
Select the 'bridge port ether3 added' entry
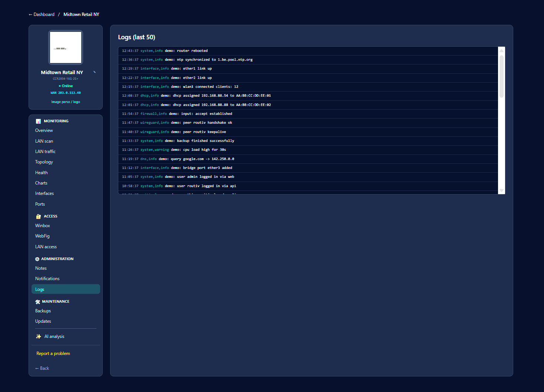[308, 168]
